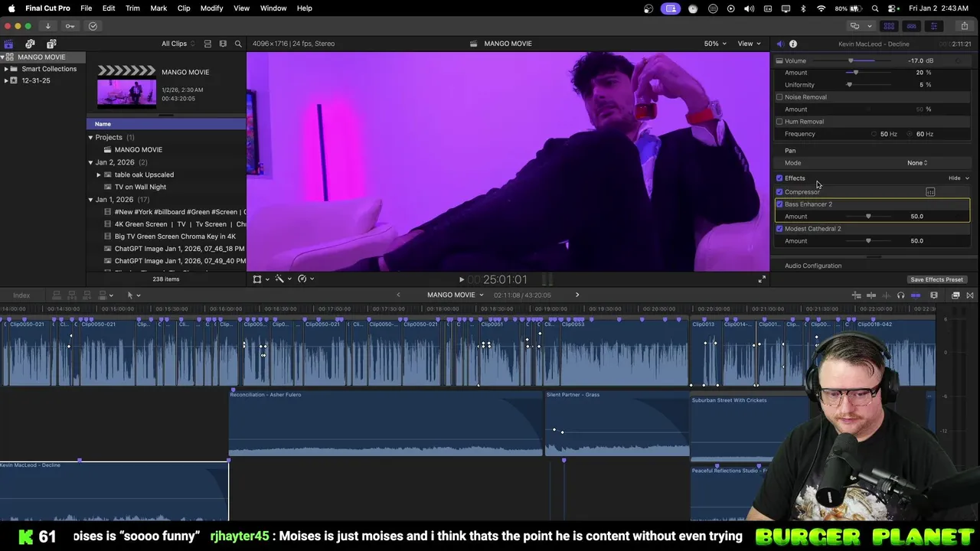
Task: Show Background Tasks checkmark icon
Action: pyautogui.click(x=93, y=26)
